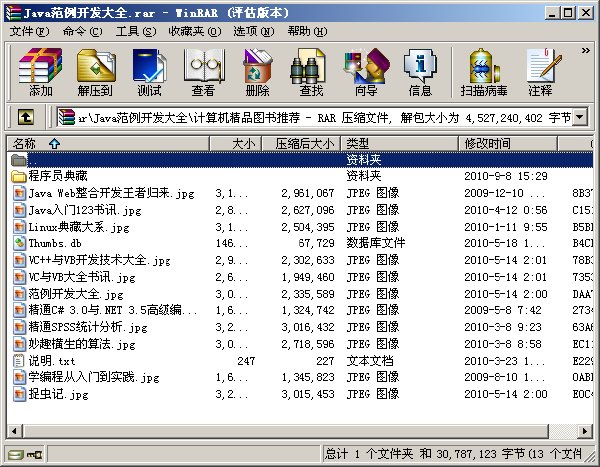This screenshot has height=467, width=600.
Task: Select the 妙趣横生的算法.jpg file icon
Action: [x=19, y=344]
